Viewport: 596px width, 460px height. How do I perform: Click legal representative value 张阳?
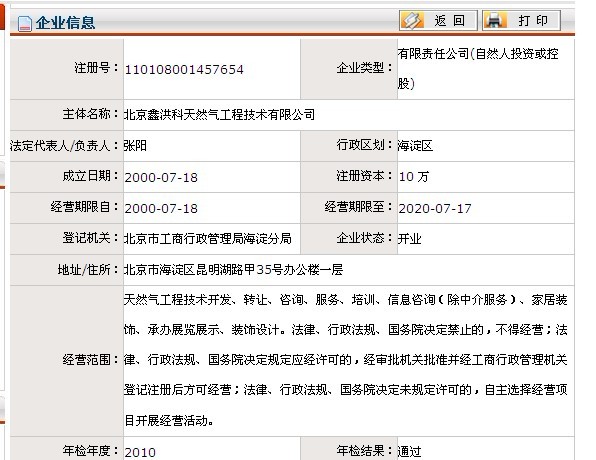point(135,146)
